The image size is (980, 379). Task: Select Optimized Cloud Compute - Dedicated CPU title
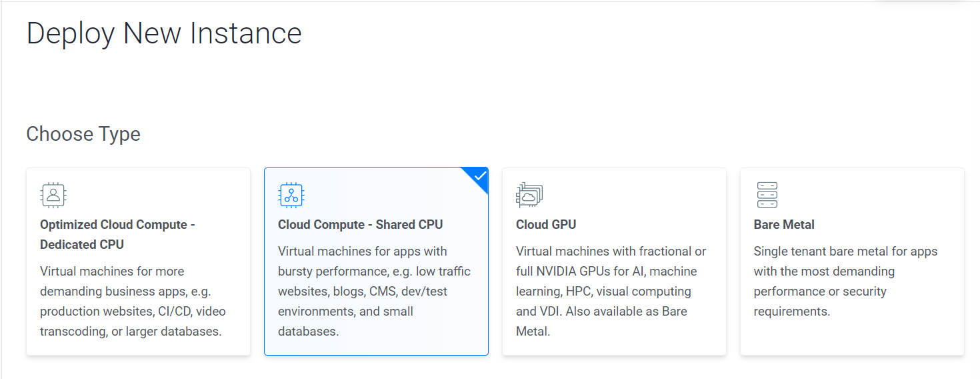(x=117, y=235)
